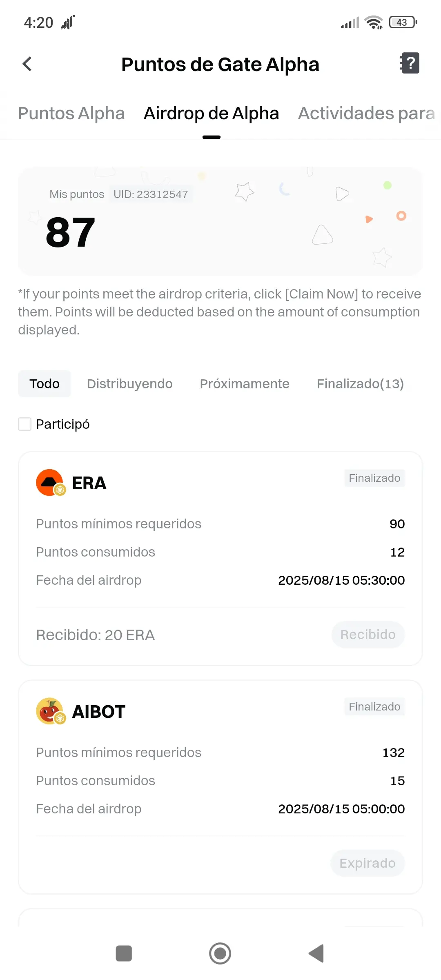
Task: Toggle the Participó checkbox
Action: [25, 424]
